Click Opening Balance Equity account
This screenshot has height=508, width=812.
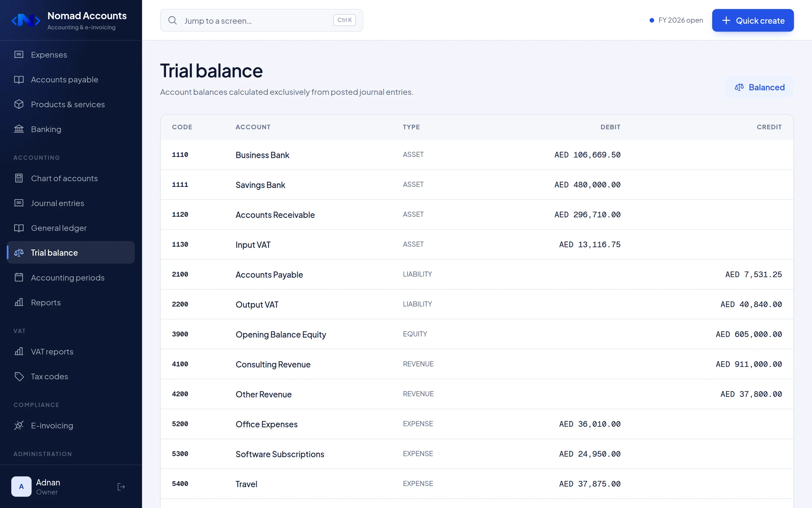281,335
